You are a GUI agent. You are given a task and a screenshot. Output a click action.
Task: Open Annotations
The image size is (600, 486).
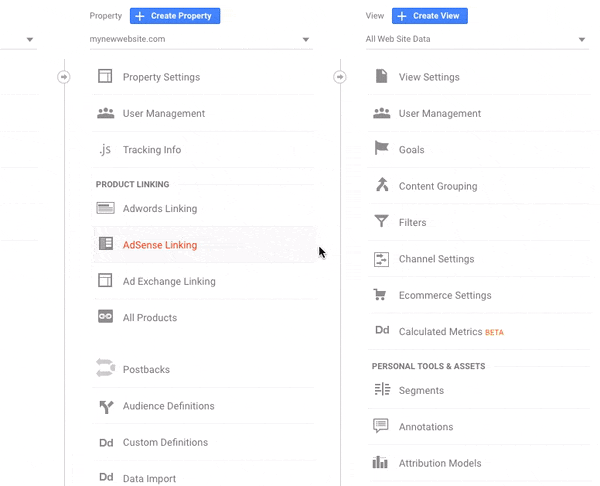tap(426, 427)
